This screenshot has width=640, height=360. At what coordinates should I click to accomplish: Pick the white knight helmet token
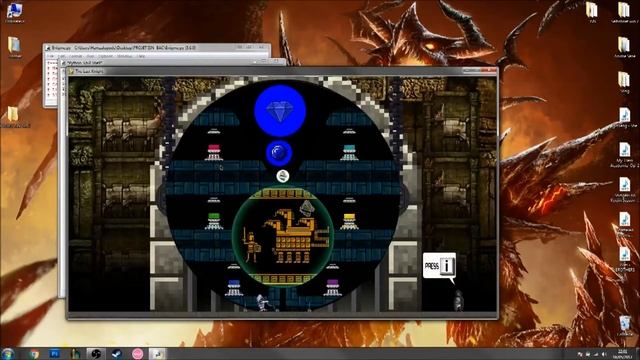point(283,176)
